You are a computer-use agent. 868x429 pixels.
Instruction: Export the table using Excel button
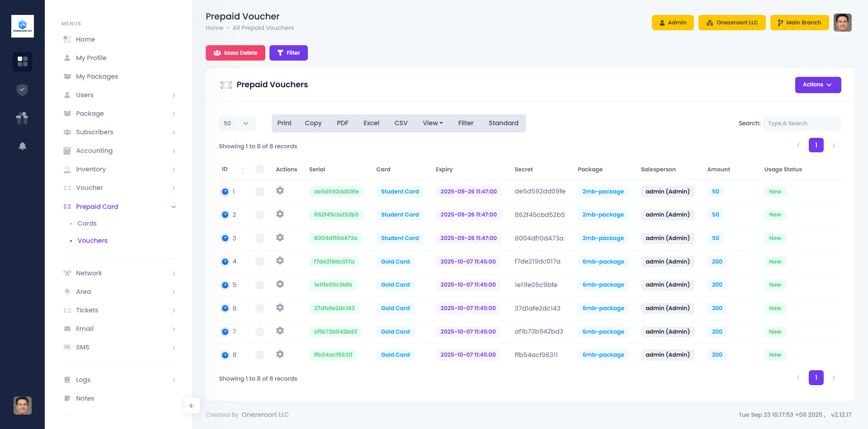(371, 123)
